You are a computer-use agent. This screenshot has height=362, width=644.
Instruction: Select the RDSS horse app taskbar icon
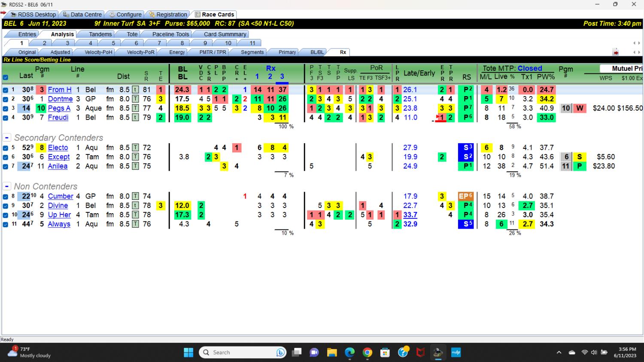pos(438,353)
